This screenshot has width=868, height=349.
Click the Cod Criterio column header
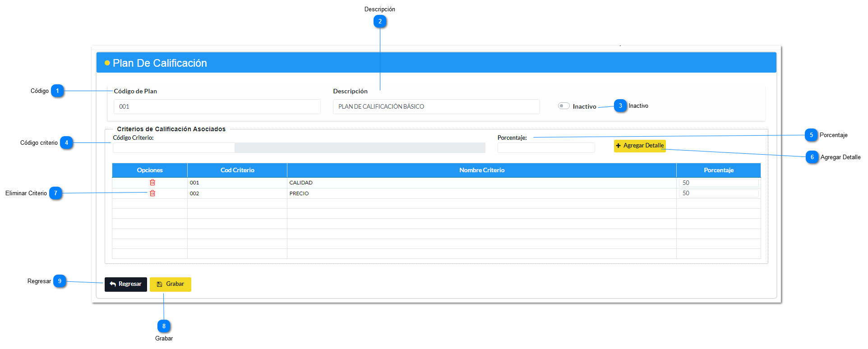(x=237, y=170)
